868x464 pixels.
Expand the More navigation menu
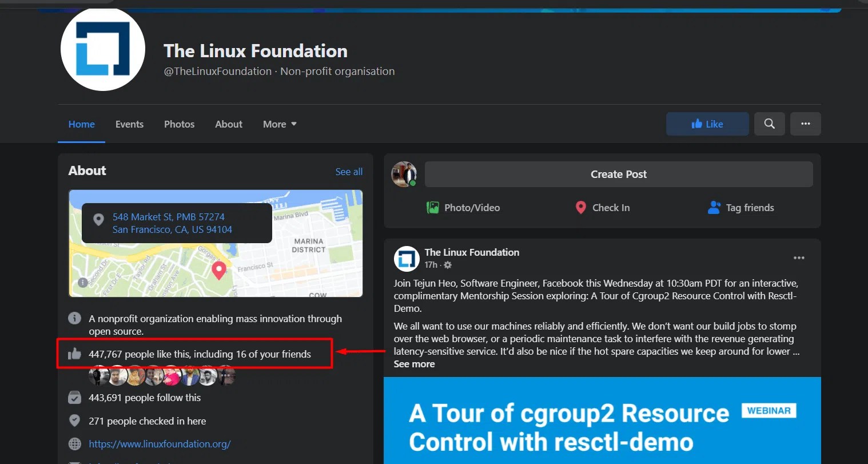[279, 124]
